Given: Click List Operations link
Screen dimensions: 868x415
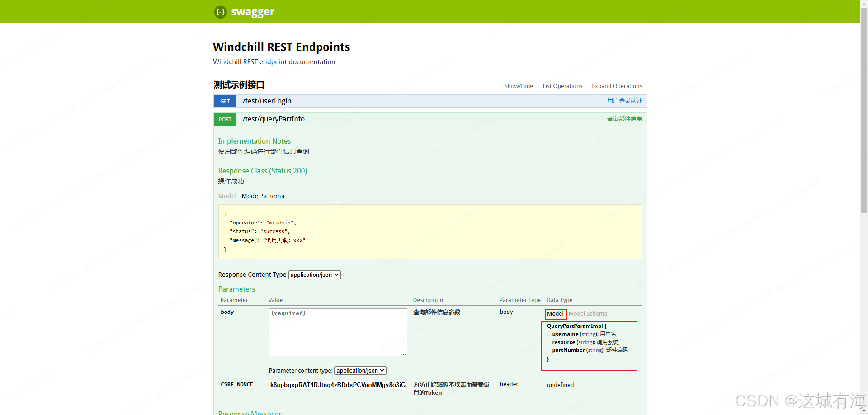Looking at the screenshot, I should tap(562, 86).
